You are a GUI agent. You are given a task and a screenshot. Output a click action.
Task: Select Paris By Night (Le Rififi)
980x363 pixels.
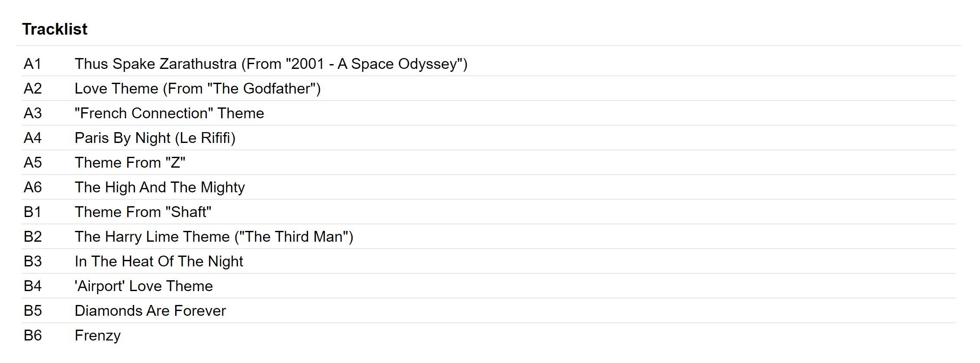(155, 138)
